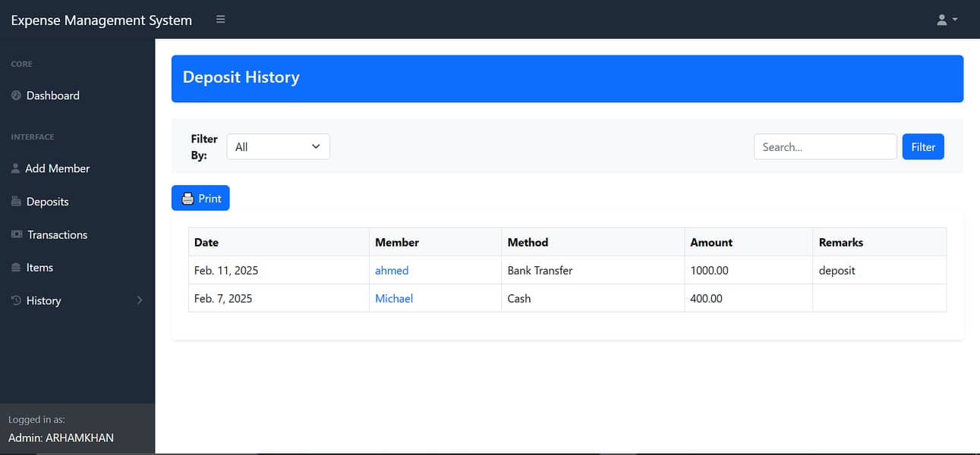Open member link ahmed
The width and height of the screenshot is (980, 455).
(x=392, y=270)
